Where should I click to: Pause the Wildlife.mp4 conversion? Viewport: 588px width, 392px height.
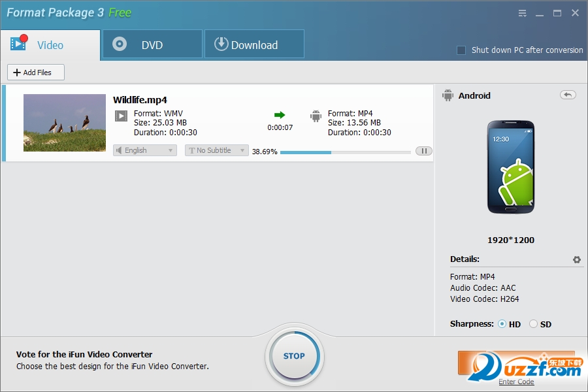423,151
